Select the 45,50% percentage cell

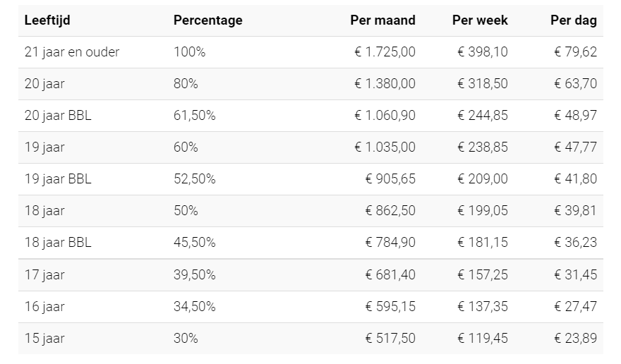(195, 243)
